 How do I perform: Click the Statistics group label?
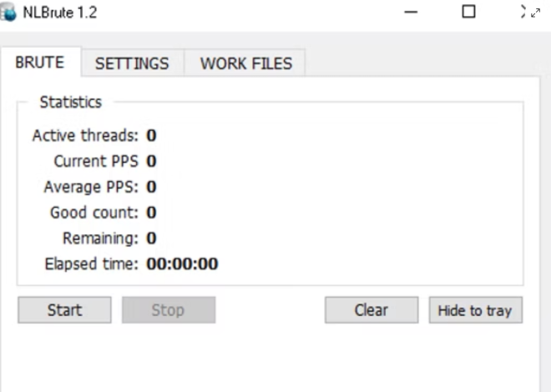point(71,103)
